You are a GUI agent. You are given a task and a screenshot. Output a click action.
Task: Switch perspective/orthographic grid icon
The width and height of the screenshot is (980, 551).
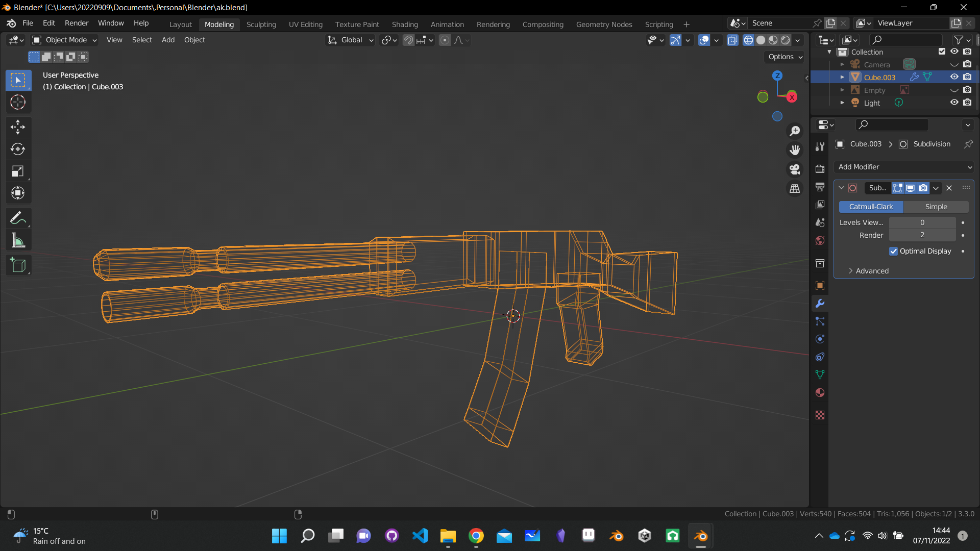[795, 189]
